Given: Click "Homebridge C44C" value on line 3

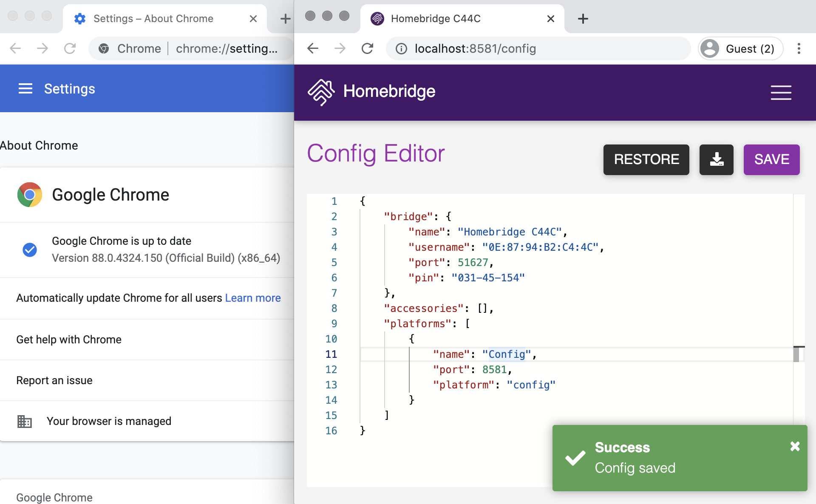Looking at the screenshot, I should [510, 232].
